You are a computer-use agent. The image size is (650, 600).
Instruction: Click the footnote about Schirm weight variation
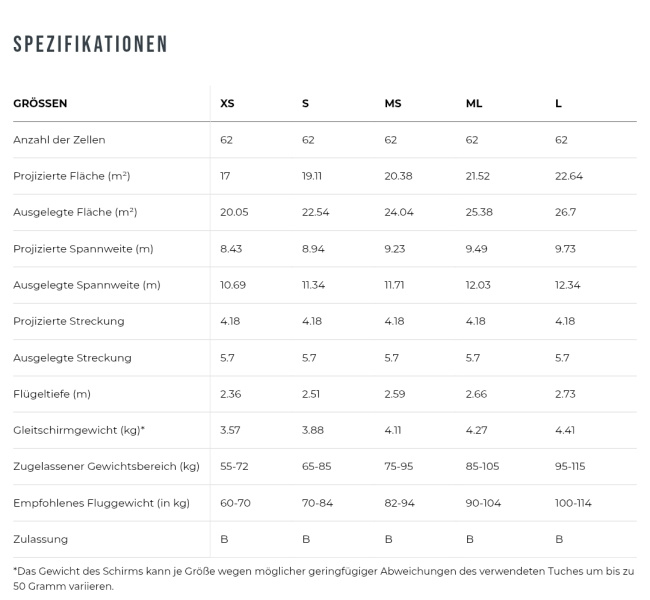point(324,578)
